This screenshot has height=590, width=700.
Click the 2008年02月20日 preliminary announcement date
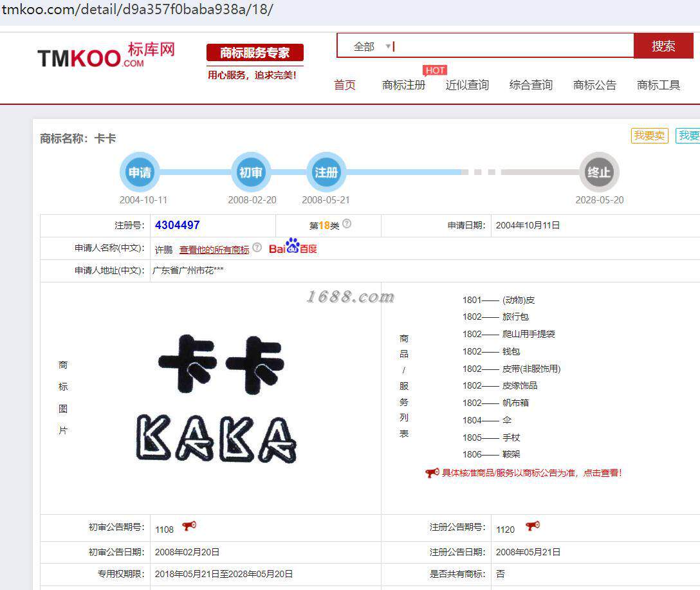[x=187, y=552]
